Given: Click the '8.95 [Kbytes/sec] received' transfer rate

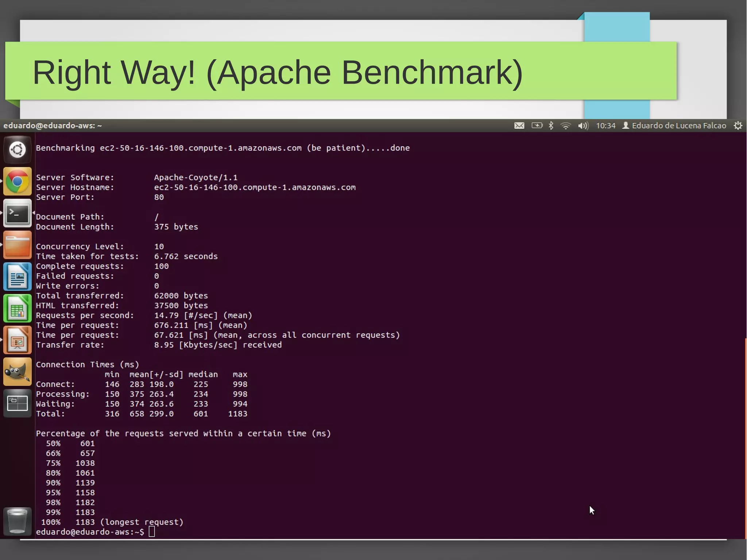Looking at the screenshot, I should pos(218,345).
